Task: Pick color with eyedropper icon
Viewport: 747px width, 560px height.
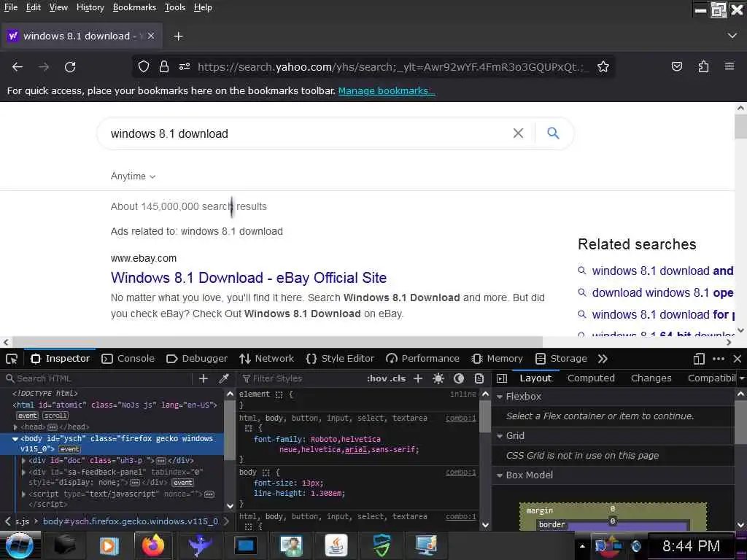Action: (223, 378)
